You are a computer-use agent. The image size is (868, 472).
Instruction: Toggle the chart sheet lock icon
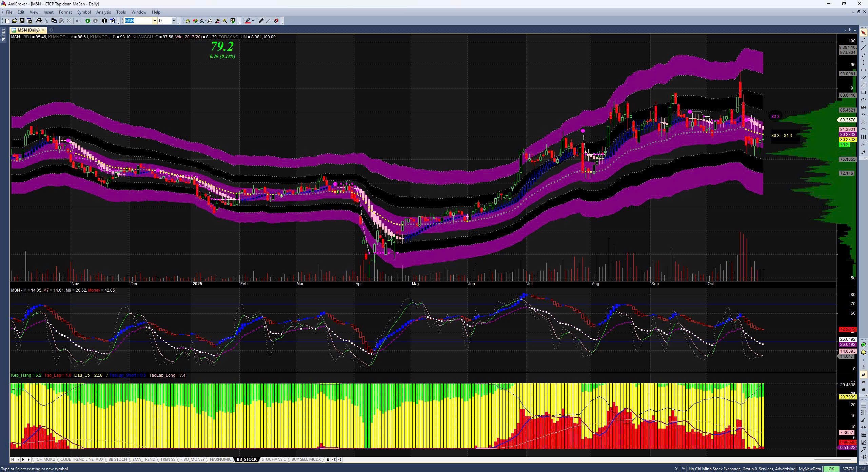tap(328, 459)
